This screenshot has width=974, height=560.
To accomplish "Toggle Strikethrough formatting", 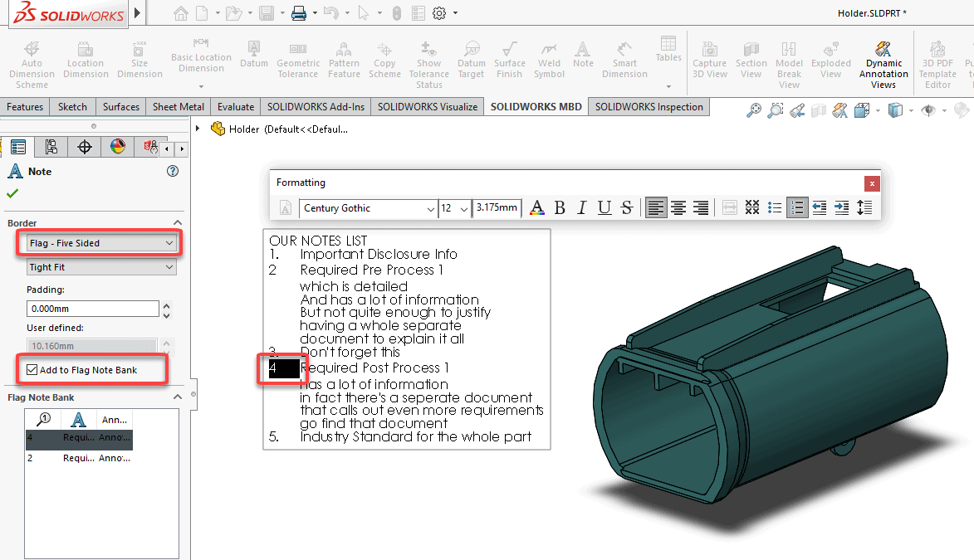I will pos(627,208).
